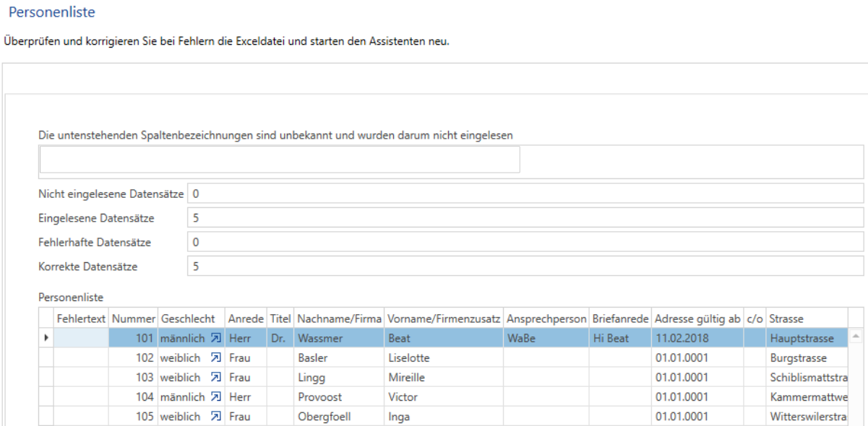Screen dimensions: 868x426
Task: Sort by the Briefanrede column header
Action: click(x=620, y=318)
